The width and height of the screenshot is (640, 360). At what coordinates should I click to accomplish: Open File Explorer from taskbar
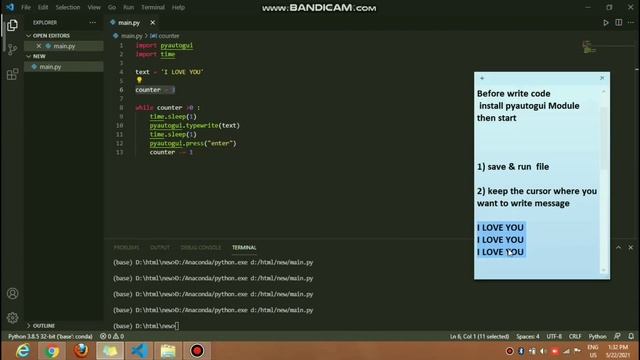[x=168, y=351]
